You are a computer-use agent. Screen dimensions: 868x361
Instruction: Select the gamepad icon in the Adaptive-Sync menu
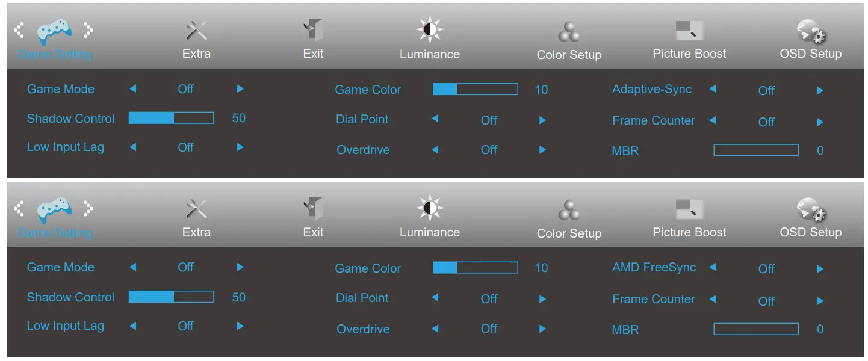[x=55, y=31]
